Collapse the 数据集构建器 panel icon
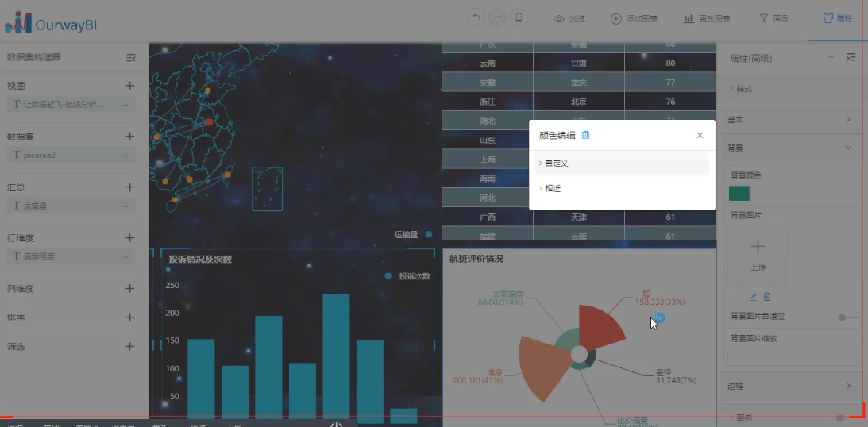868x427 pixels. (x=131, y=57)
